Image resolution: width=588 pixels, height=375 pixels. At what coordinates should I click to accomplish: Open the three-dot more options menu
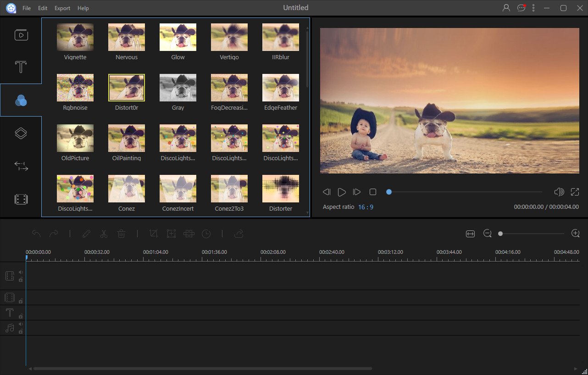coord(533,8)
